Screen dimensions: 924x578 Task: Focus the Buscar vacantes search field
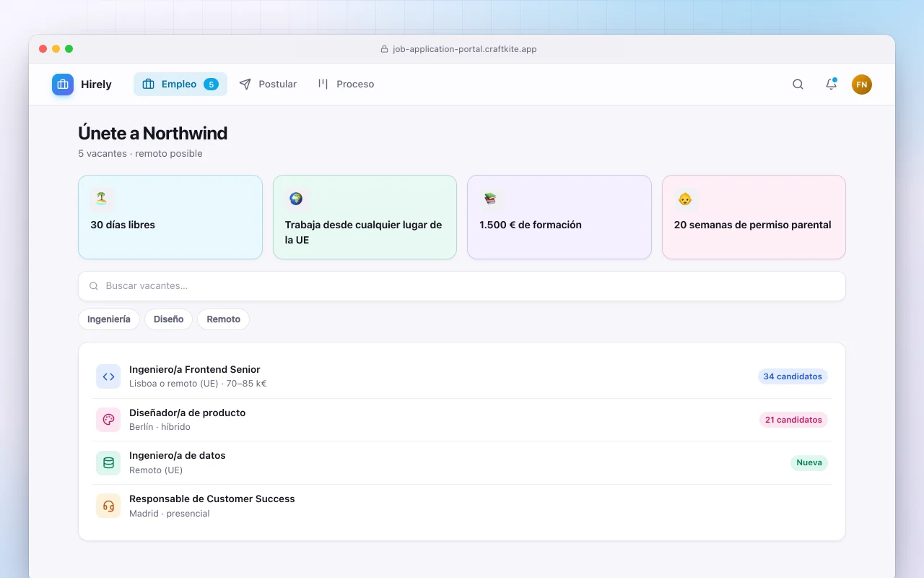pyautogui.click(x=462, y=286)
